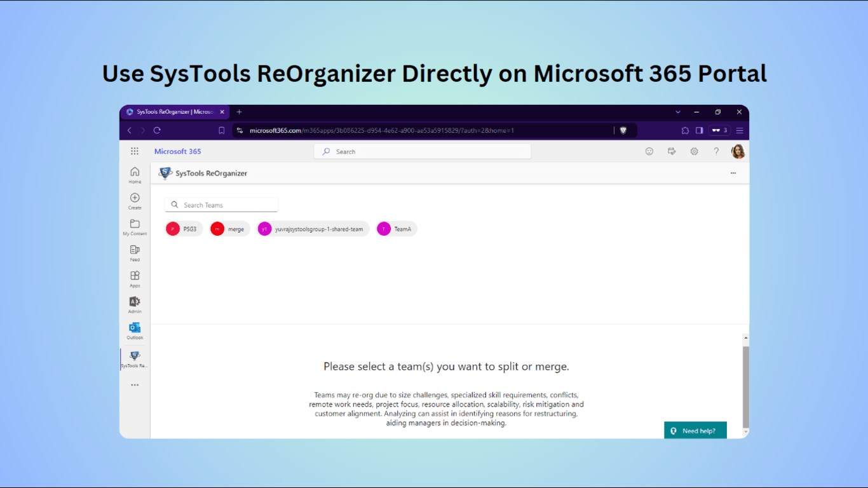Launch Outlook from the sidebar
Viewport: 868px width, 488px height.
[x=135, y=331]
